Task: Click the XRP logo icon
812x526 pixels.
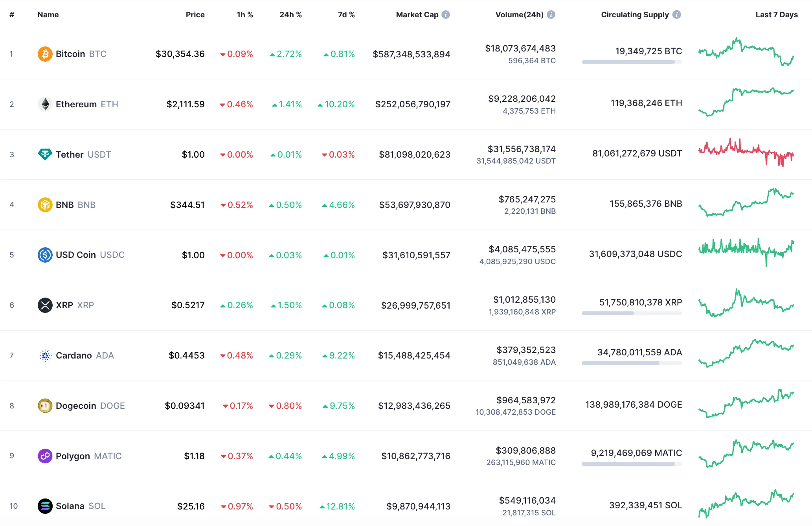Action: pos(45,305)
